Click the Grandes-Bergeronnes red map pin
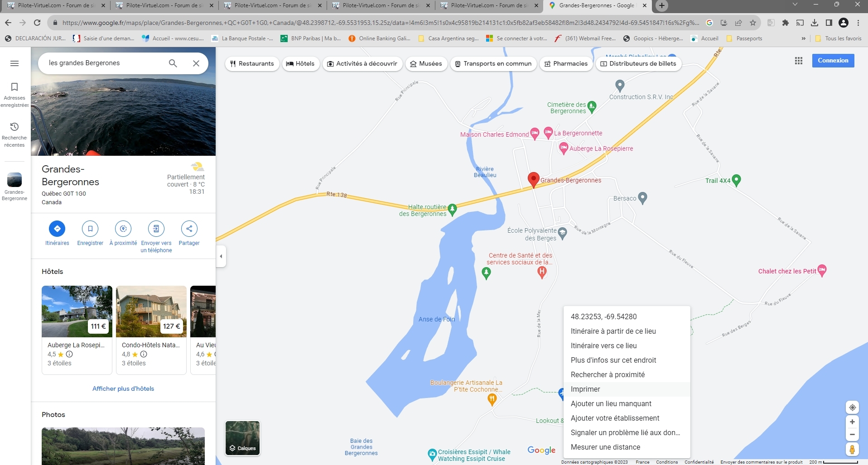This screenshot has width=868, height=465. 534,179
